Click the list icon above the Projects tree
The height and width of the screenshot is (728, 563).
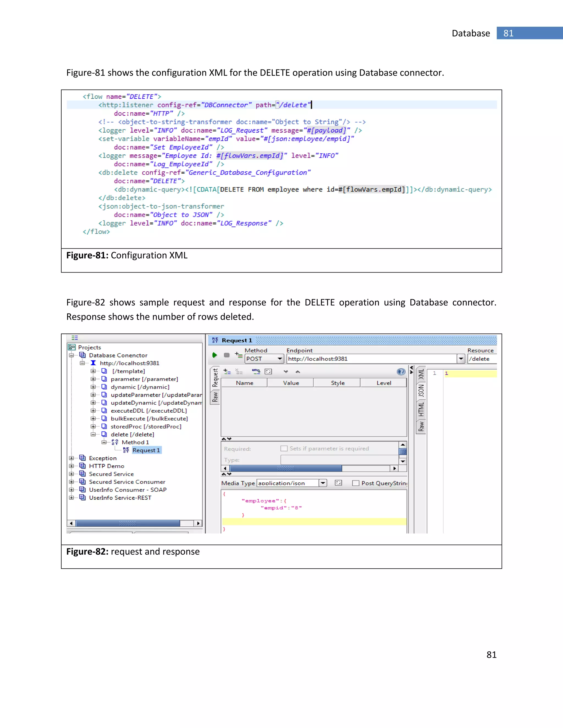tap(75, 338)
